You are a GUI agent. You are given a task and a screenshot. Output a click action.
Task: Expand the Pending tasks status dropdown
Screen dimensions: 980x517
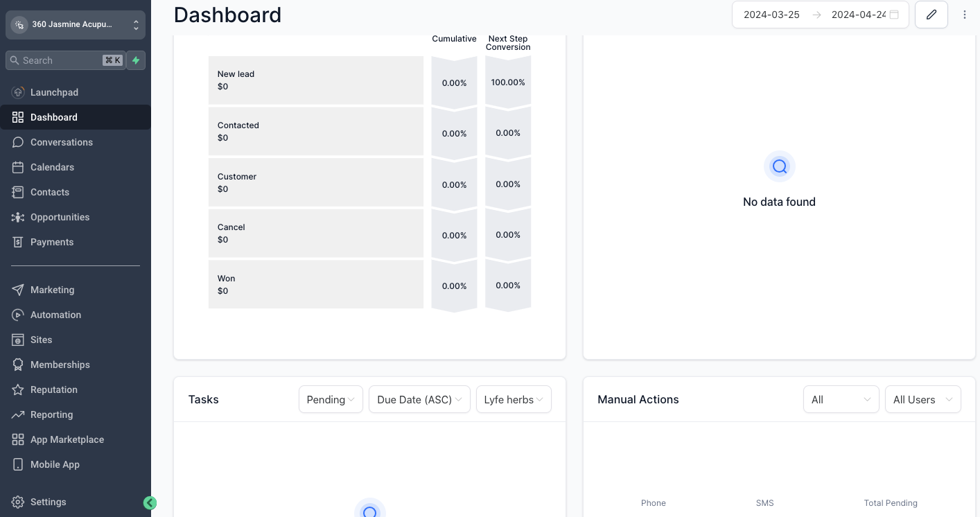point(331,399)
